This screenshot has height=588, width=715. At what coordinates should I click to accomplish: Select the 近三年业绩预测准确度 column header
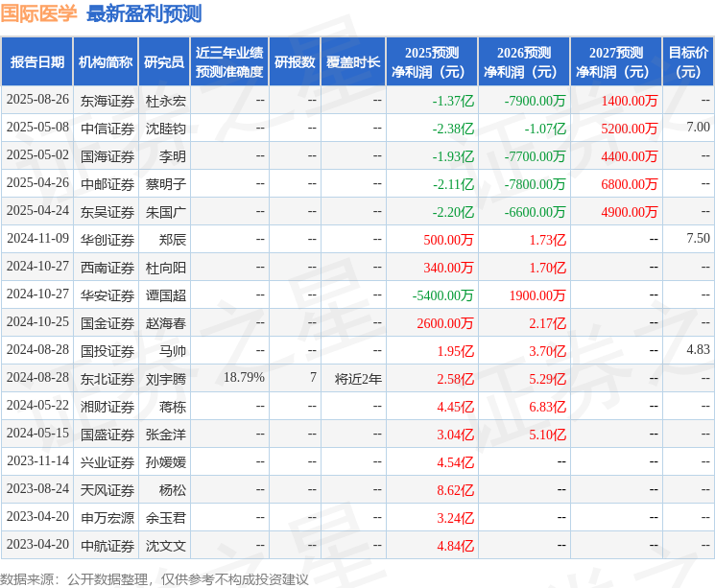tap(229, 62)
